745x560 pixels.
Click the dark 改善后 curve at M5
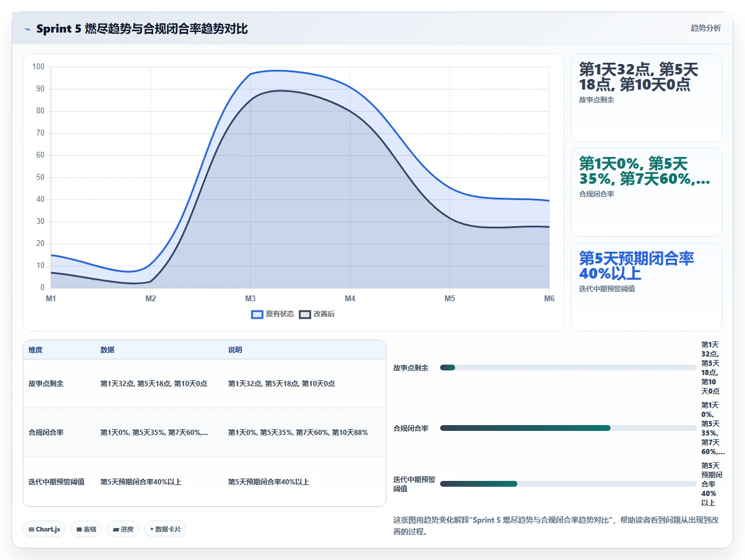pos(450,217)
